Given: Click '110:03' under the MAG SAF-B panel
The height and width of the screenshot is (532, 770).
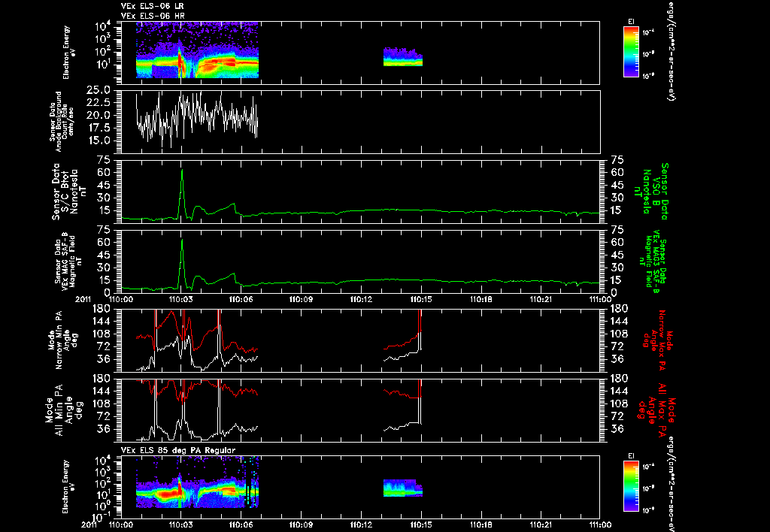Looking at the screenshot, I should [180, 299].
